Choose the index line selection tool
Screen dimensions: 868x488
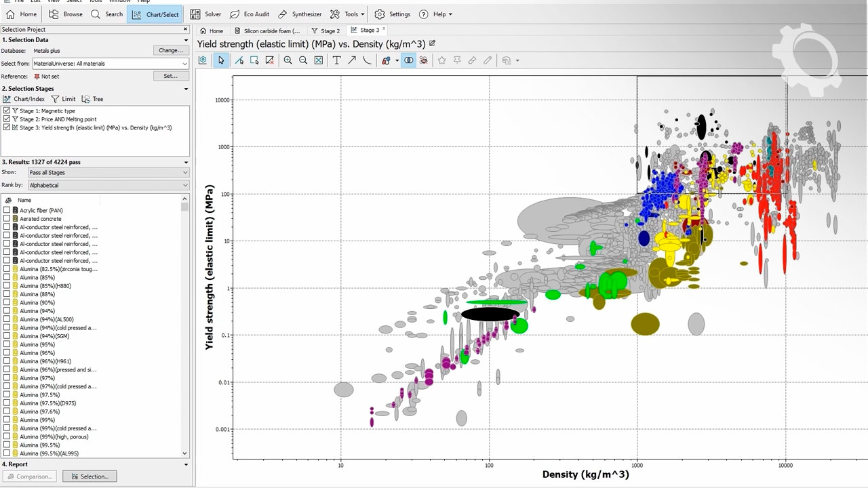pos(239,60)
